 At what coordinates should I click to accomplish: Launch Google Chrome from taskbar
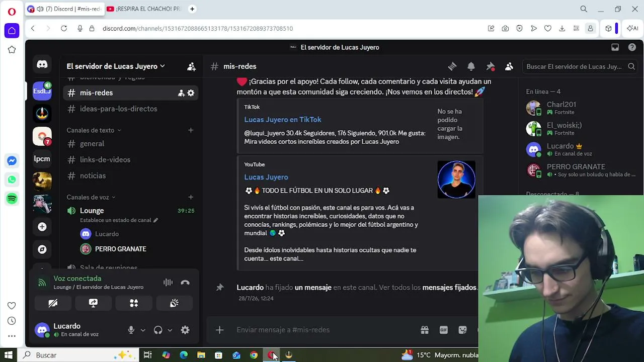254,355
